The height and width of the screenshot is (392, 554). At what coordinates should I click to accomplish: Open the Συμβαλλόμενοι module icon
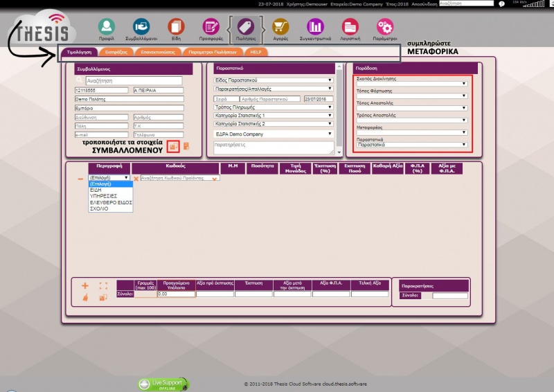[141, 28]
